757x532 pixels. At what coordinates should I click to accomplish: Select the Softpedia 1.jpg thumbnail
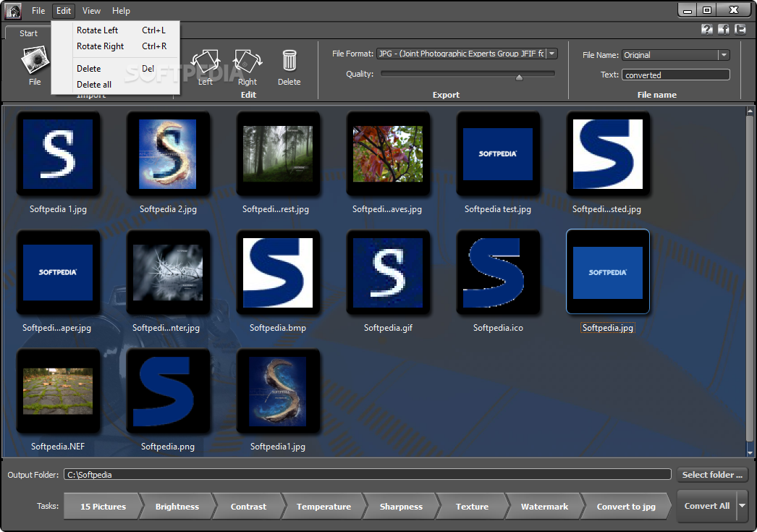coord(58,154)
